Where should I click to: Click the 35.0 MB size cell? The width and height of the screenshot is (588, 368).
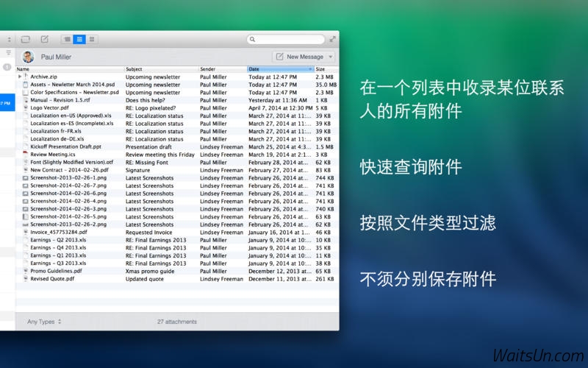(326, 85)
